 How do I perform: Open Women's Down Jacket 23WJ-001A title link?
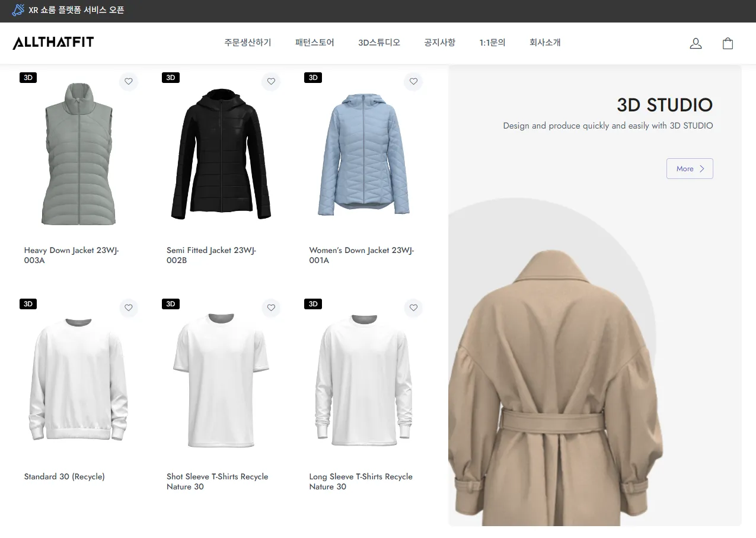[362, 255]
